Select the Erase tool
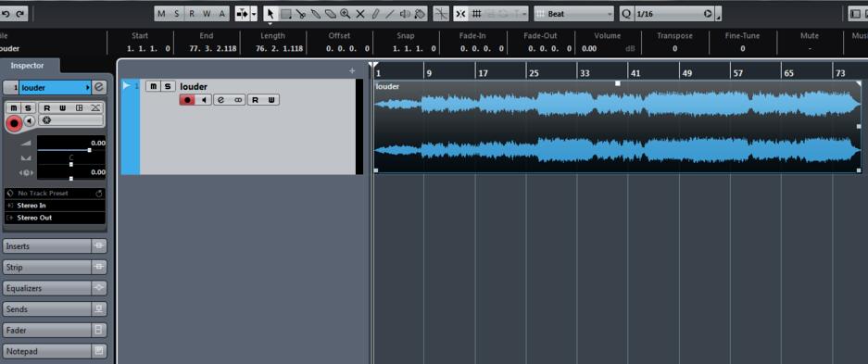This screenshot has width=868, height=364. click(331, 14)
